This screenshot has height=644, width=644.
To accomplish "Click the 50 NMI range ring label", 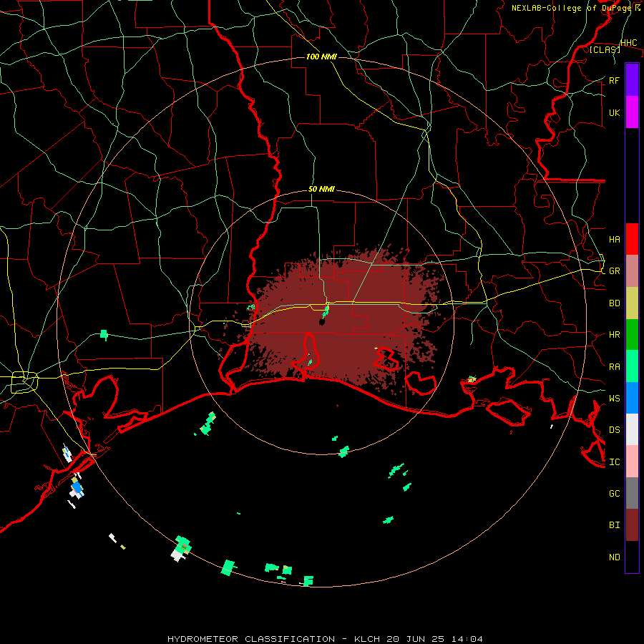I will click(321, 190).
